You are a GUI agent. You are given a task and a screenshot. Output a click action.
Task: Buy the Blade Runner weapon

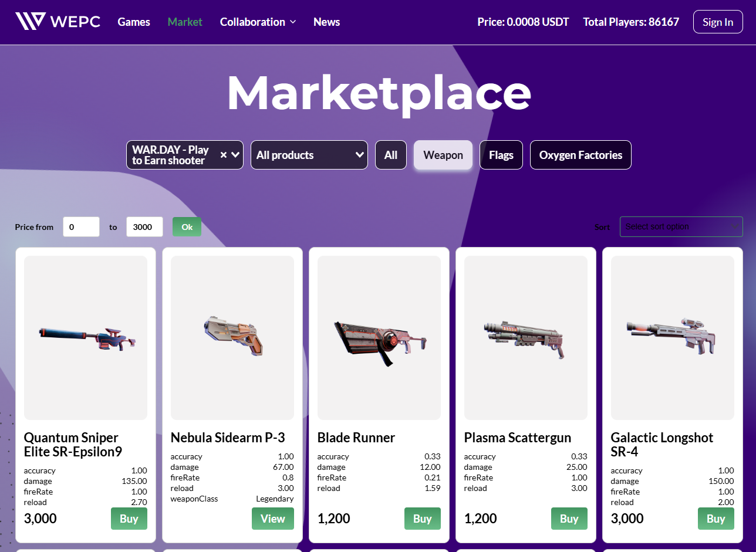(423, 519)
